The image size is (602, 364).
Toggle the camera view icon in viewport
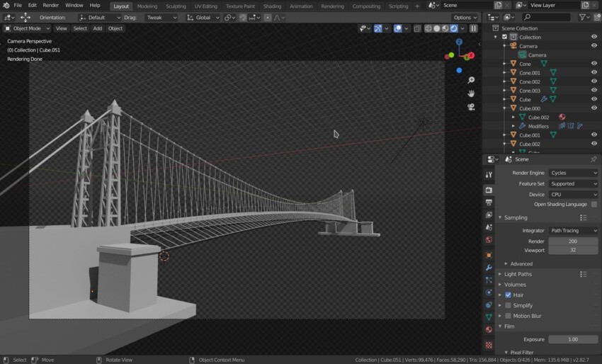[471, 107]
